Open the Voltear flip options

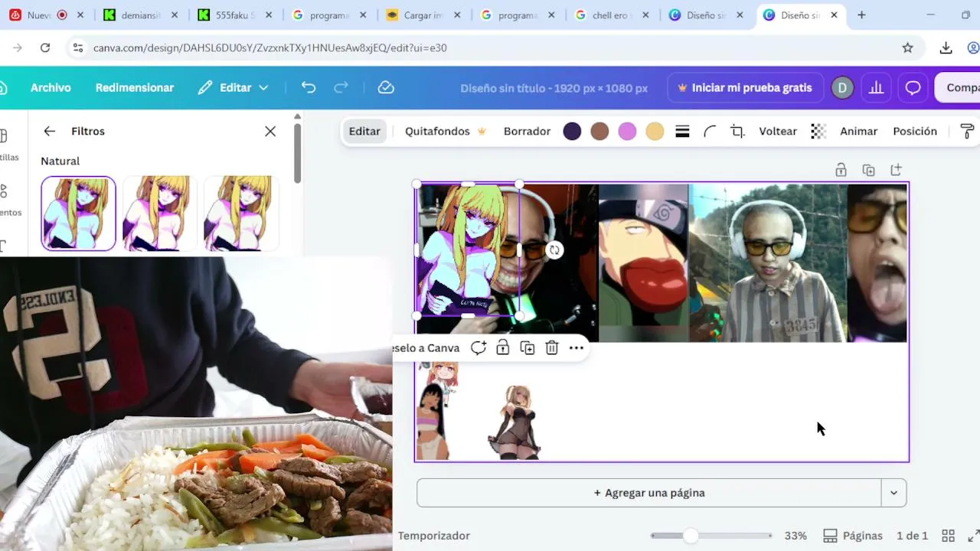(x=778, y=132)
